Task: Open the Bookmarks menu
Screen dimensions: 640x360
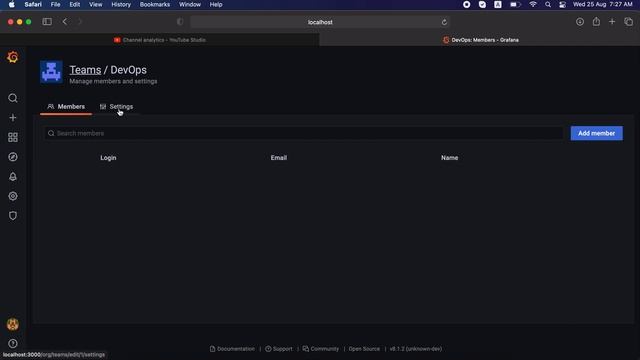Action: [155, 4]
